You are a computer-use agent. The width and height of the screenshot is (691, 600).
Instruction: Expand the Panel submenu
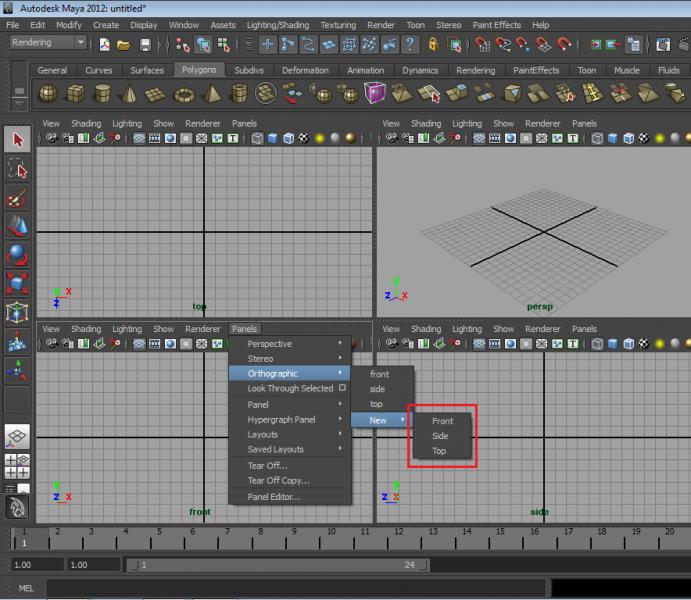pos(290,404)
